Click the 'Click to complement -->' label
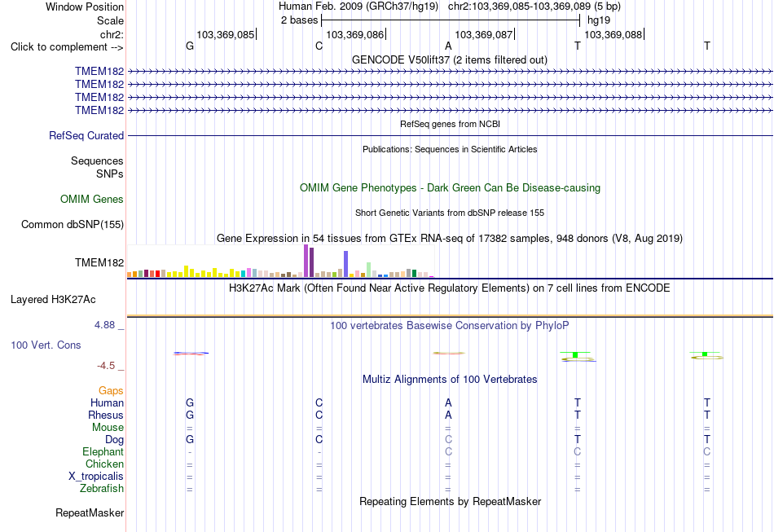The image size is (774, 532). (x=67, y=47)
